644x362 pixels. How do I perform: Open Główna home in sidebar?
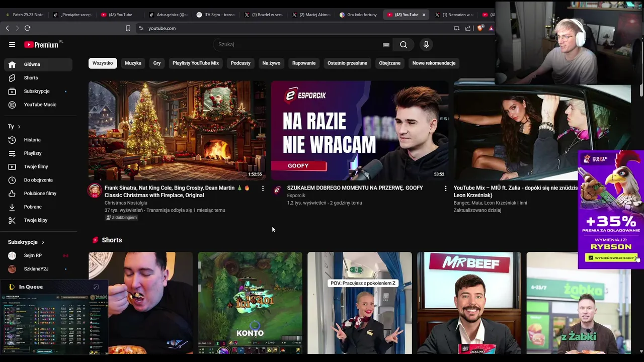[38, 64]
